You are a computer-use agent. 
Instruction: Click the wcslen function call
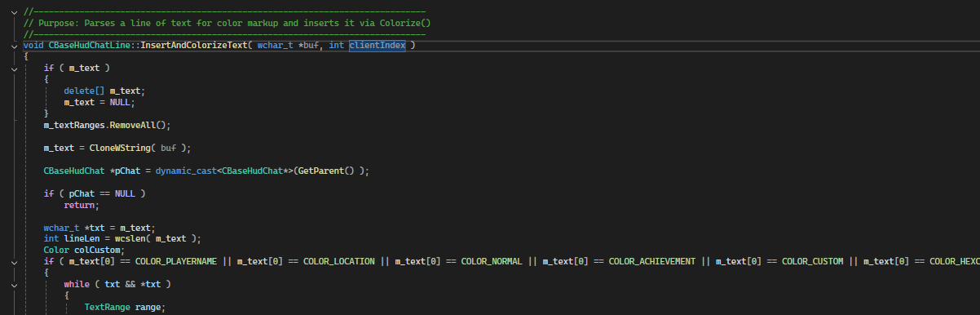[130, 238]
